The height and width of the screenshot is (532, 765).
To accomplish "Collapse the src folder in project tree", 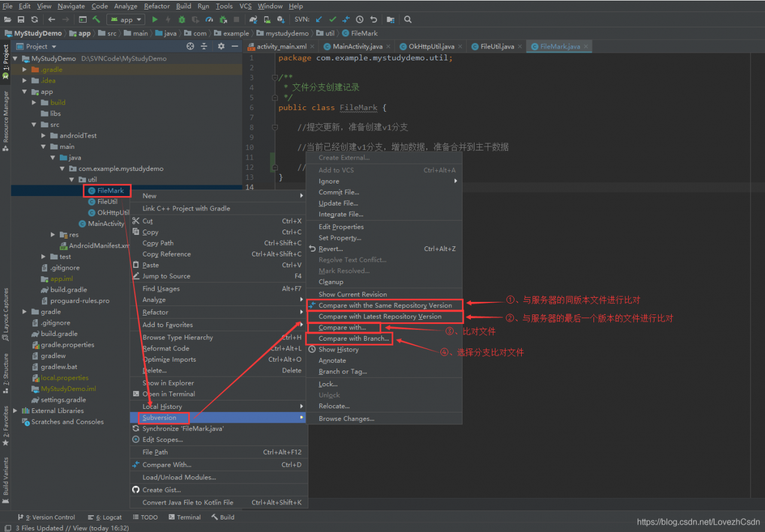I will coord(35,125).
